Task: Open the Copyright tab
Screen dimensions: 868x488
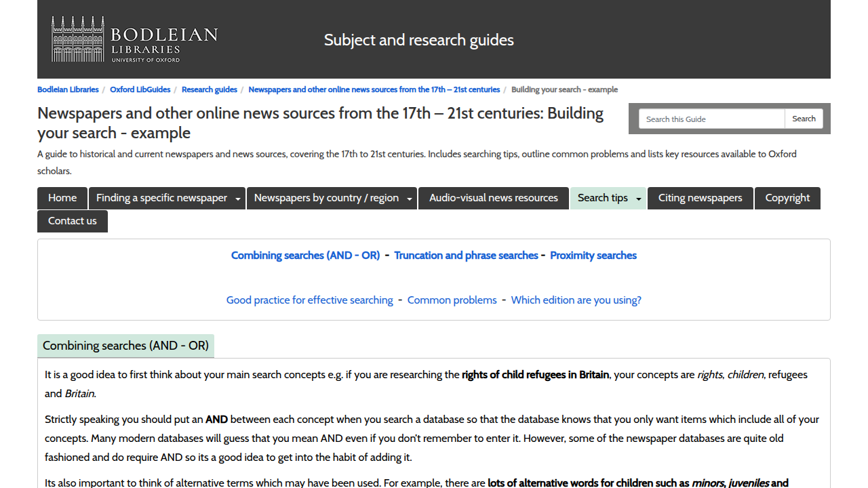Action: (x=787, y=198)
